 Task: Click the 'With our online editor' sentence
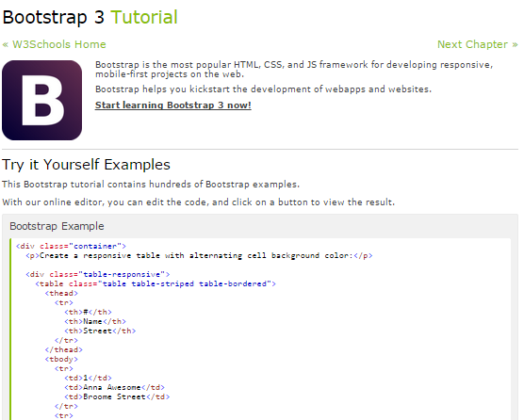[199, 202]
